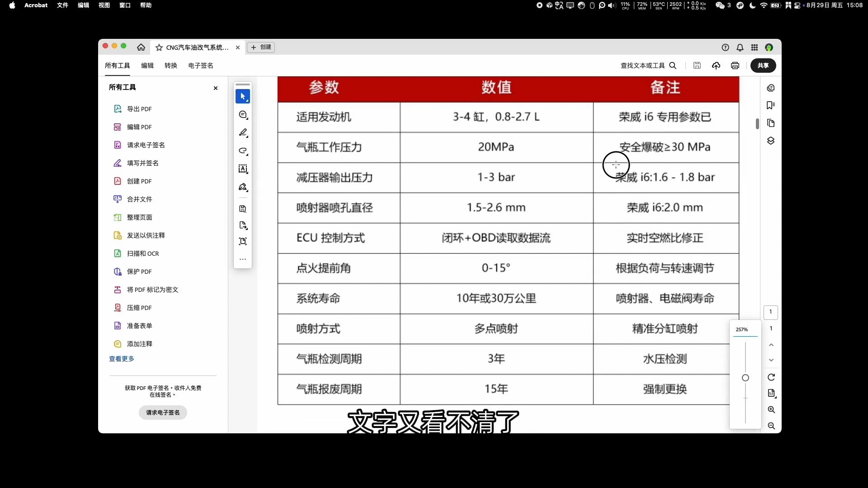Open the 查看更多 link

pyautogui.click(x=122, y=359)
